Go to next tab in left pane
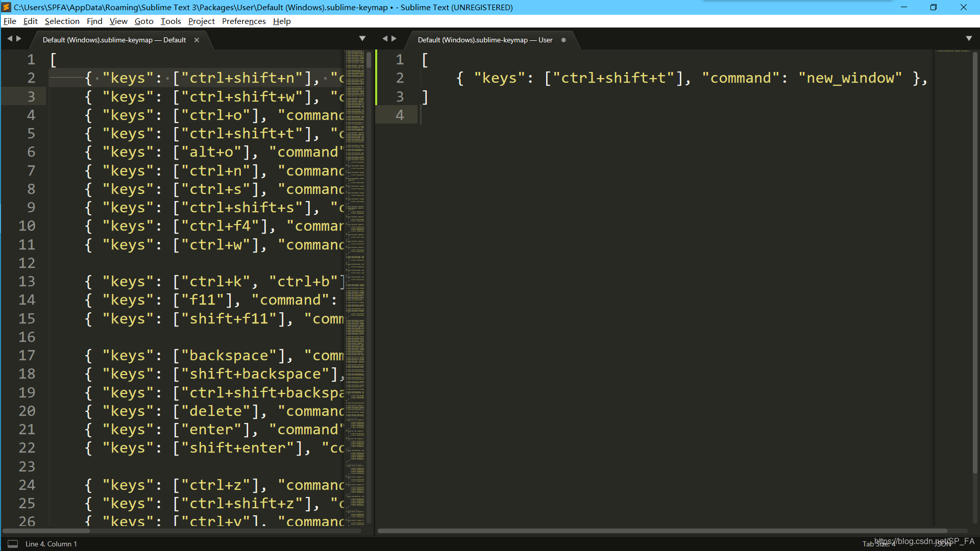980x551 pixels. [x=19, y=39]
